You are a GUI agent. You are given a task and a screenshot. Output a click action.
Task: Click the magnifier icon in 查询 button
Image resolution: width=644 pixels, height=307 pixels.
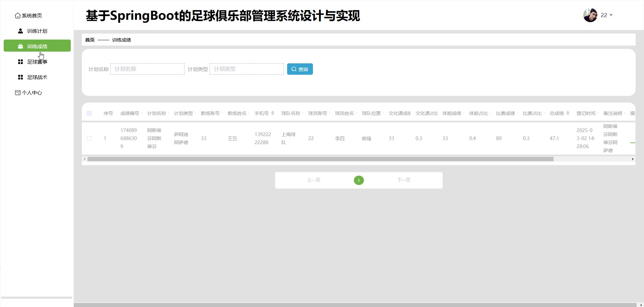point(294,69)
